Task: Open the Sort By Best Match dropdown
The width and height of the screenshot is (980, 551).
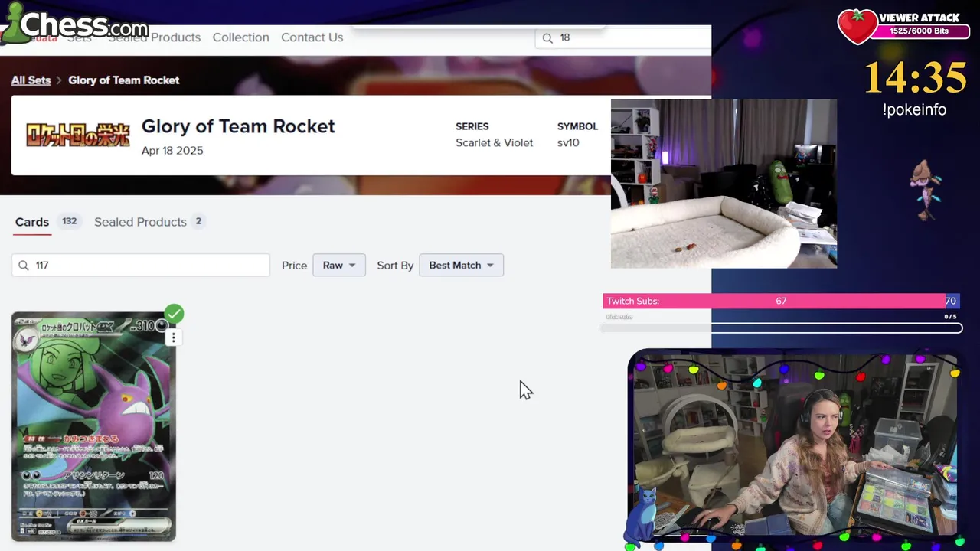Action: (x=461, y=266)
